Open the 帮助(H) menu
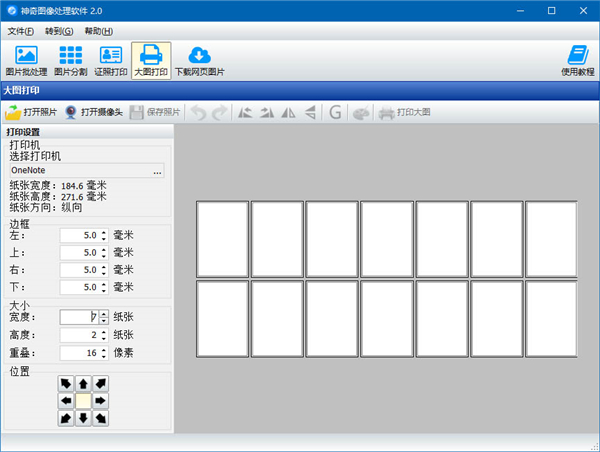This screenshot has width=600, height=452. (99, 31)
